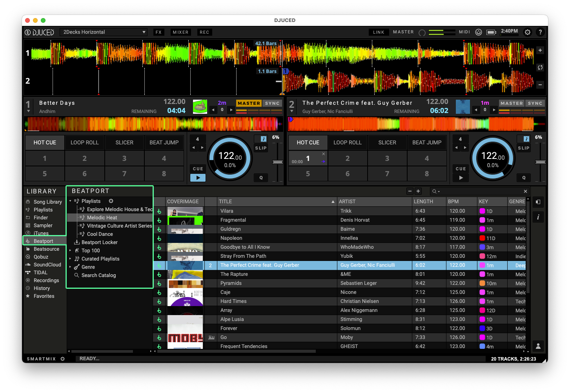Enable SYNC on deck 2
Viewport: 570px width, 392px height.
[535, 103]
